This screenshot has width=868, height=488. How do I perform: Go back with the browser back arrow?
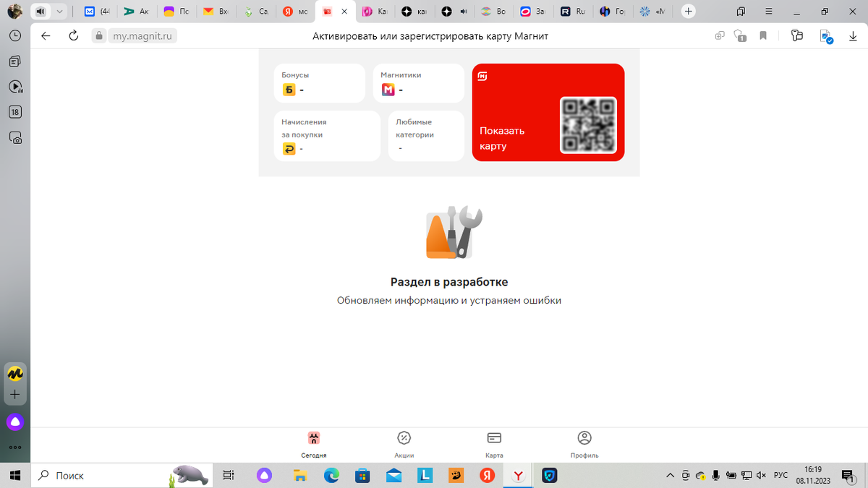(x=46, y=35)
